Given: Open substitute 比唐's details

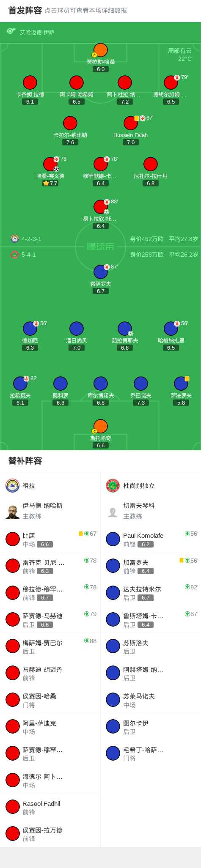Looking at the screenshot, I should pyautogui.click(x=50, y=539).
